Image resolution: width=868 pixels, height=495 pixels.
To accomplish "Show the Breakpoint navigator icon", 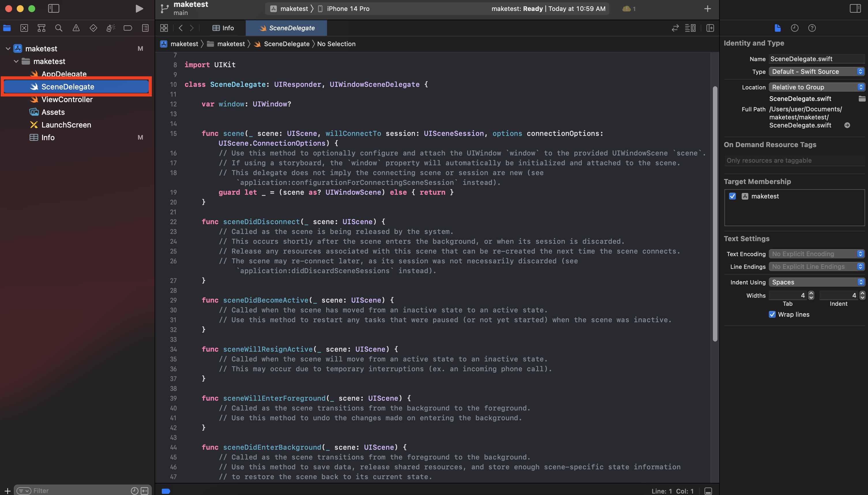I will pos(128,28).
